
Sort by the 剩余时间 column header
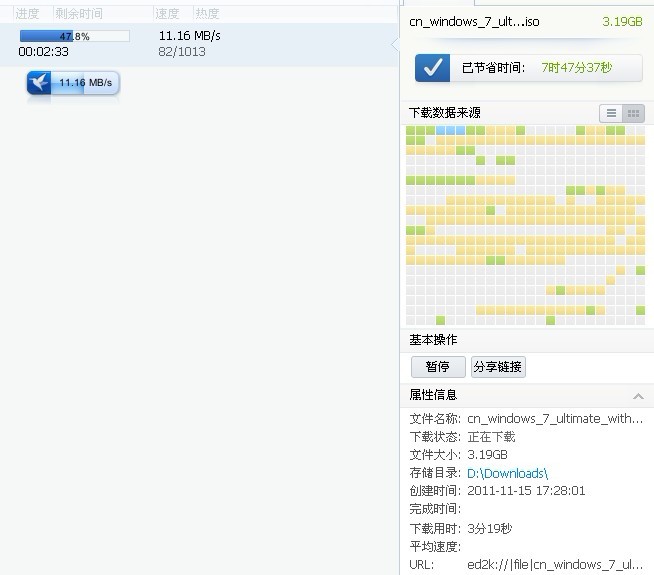click(79, 14)
